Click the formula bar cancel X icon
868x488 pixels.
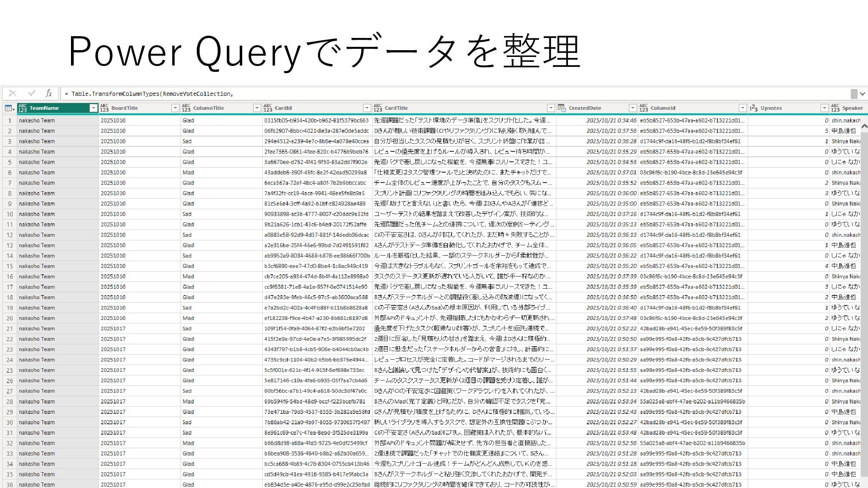click(x=13, y=94)
